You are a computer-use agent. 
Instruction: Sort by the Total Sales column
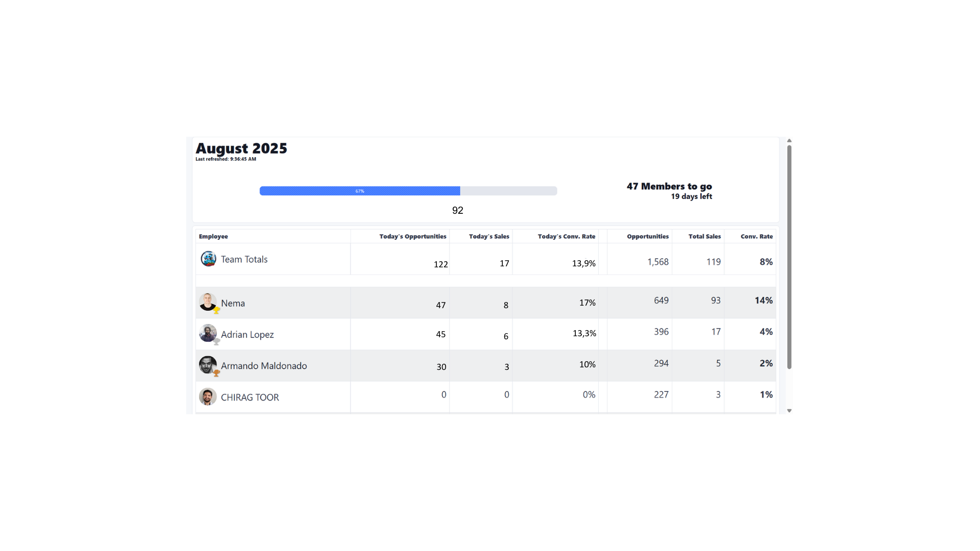coord(705,236)
